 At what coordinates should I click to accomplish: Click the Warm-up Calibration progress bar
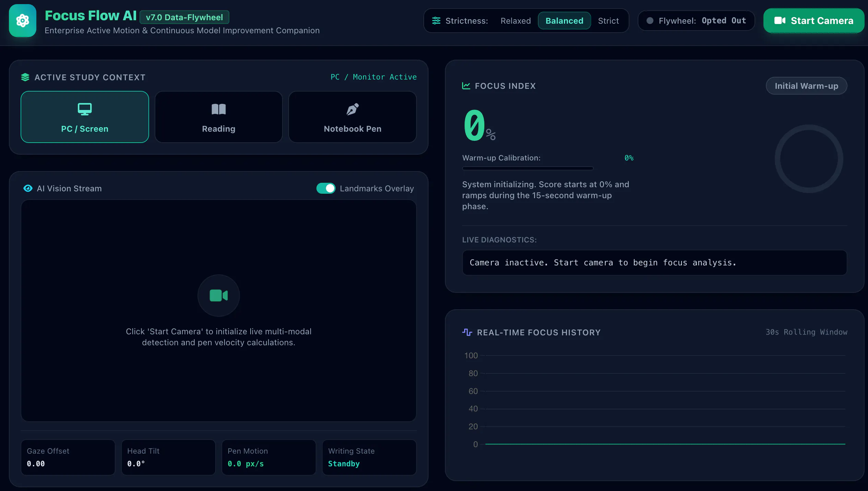point(528,168)
